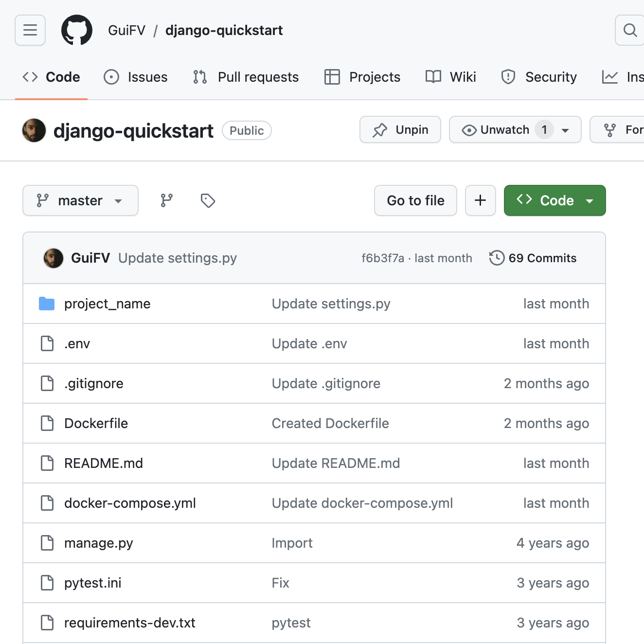Open the hamburger navigation menu
Screen dimensions: 644x644
click(30, 30)
